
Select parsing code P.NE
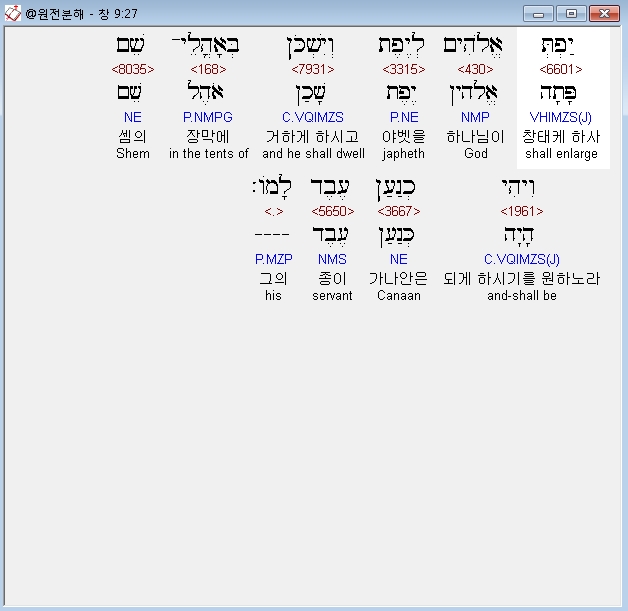point(404,117)
